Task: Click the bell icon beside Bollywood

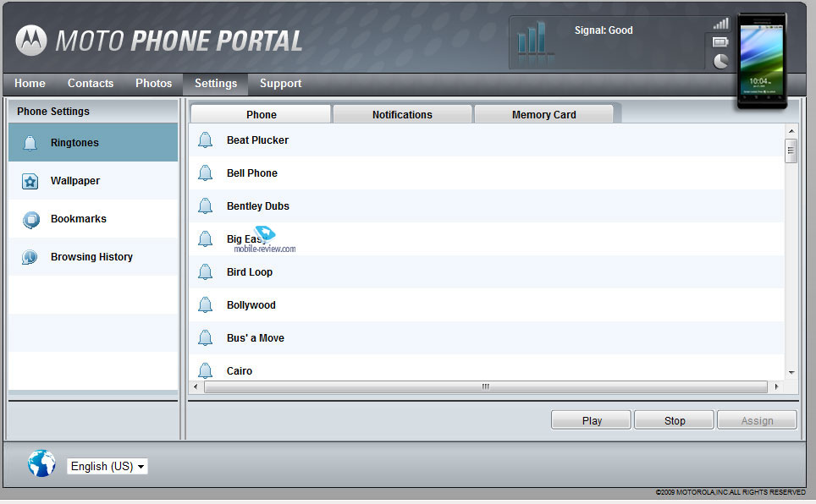Action: (206, 304)
